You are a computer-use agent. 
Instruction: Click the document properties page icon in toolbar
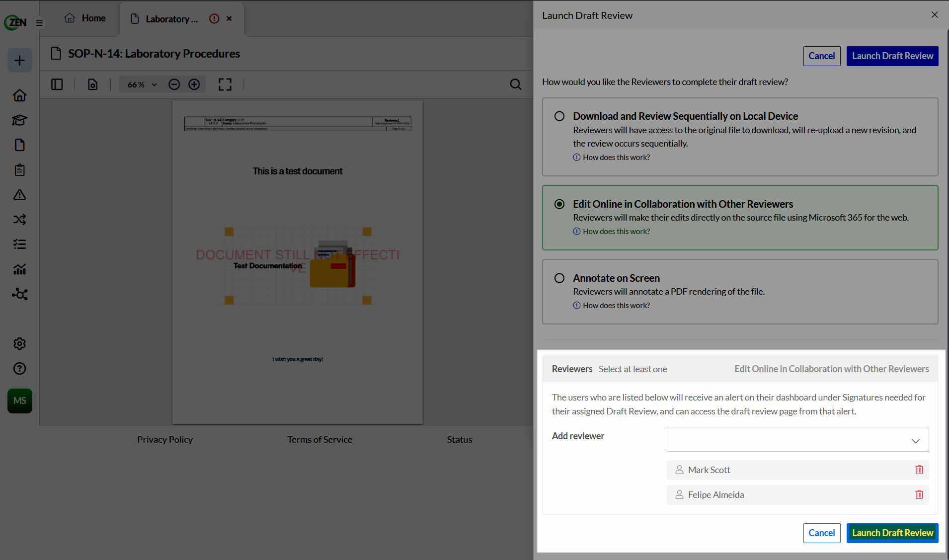click(93, 84)
